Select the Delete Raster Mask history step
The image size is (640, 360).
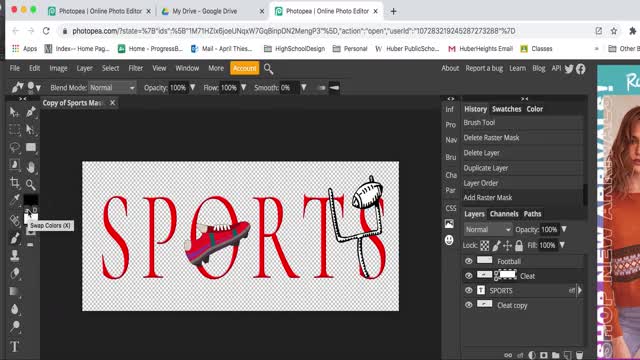point(523,138)
